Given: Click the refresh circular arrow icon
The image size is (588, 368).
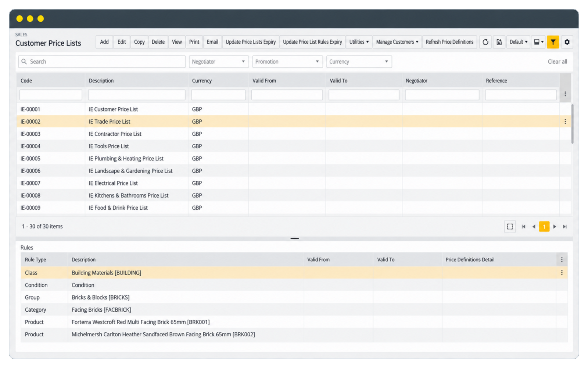Looking at the screenshot, I should [x=485, y=42].
